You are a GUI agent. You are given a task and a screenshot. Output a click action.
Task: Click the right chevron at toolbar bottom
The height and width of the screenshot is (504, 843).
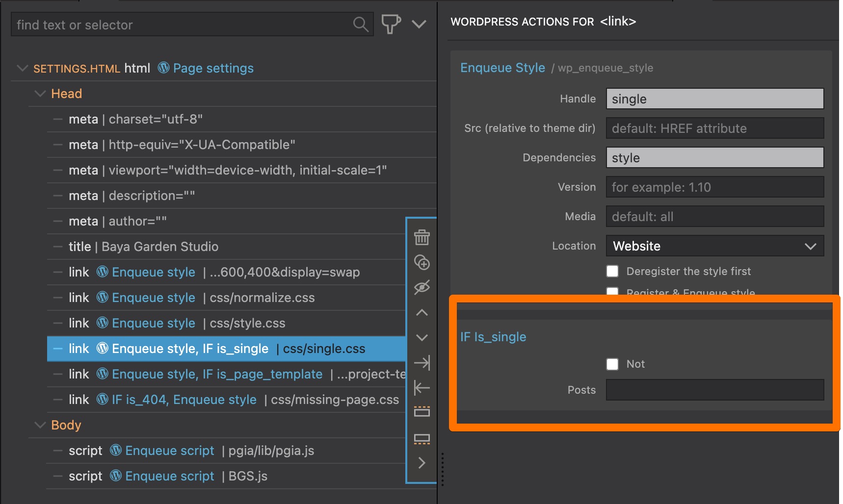(422, 463)
